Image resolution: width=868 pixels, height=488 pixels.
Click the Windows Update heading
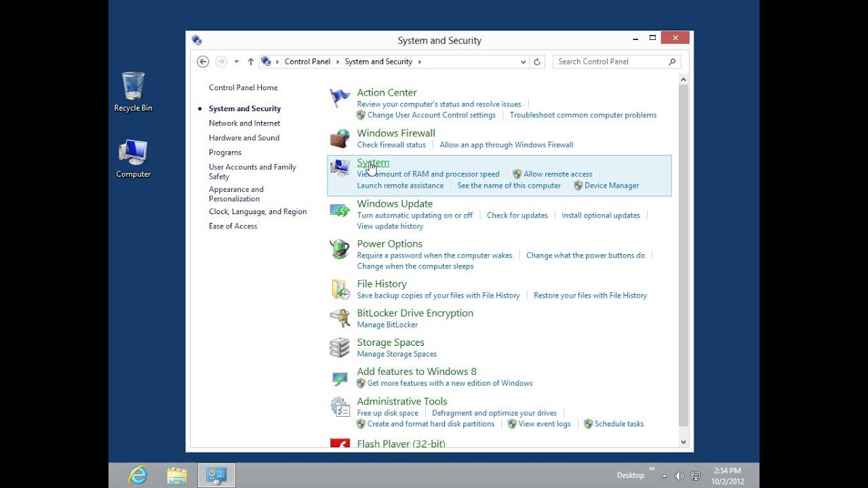click(x=395, y=203)
